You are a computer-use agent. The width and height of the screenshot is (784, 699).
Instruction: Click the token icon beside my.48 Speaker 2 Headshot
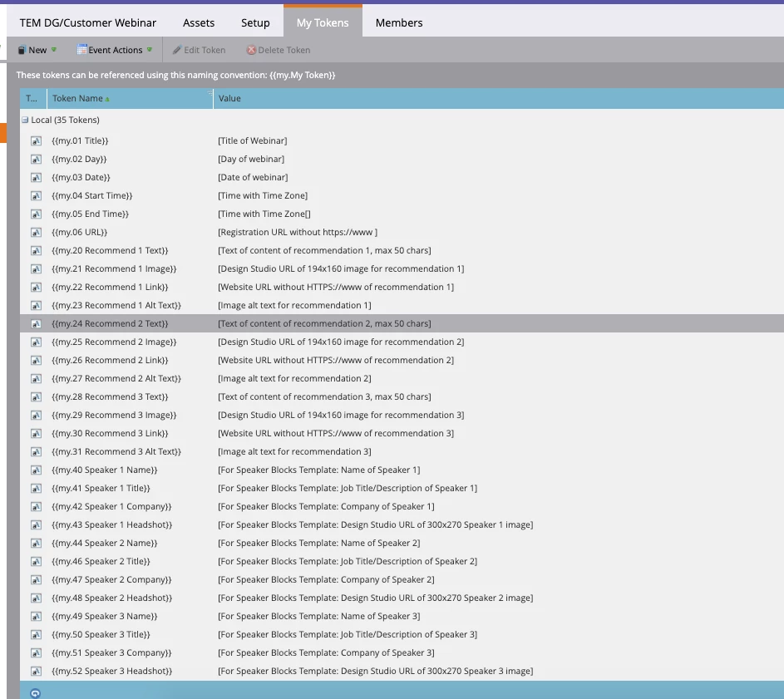36,598
